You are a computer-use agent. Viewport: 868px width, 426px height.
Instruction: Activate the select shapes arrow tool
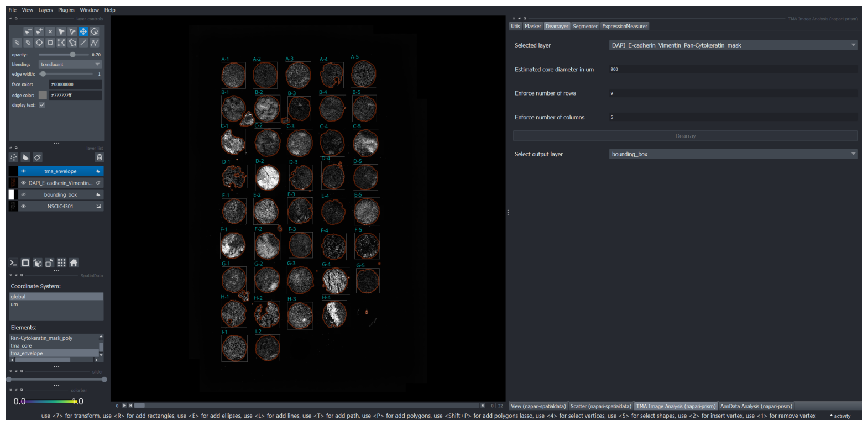pyautogui.click(x=61, y=32)
